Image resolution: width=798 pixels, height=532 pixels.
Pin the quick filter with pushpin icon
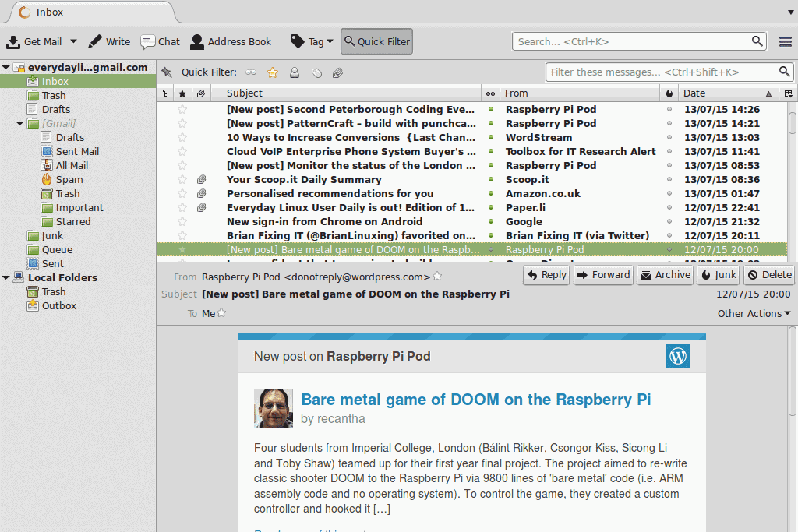tap(167, 72)
